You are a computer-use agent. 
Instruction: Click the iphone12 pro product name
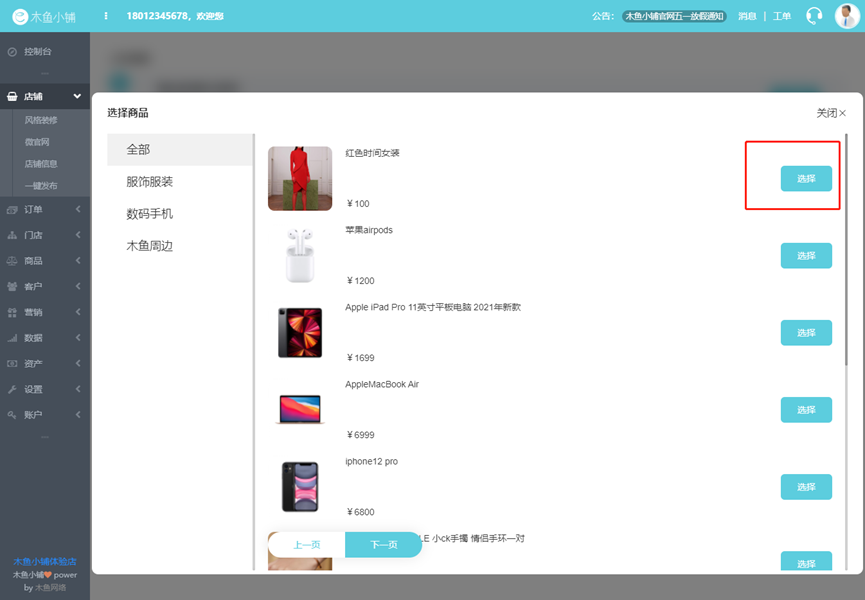371,462
